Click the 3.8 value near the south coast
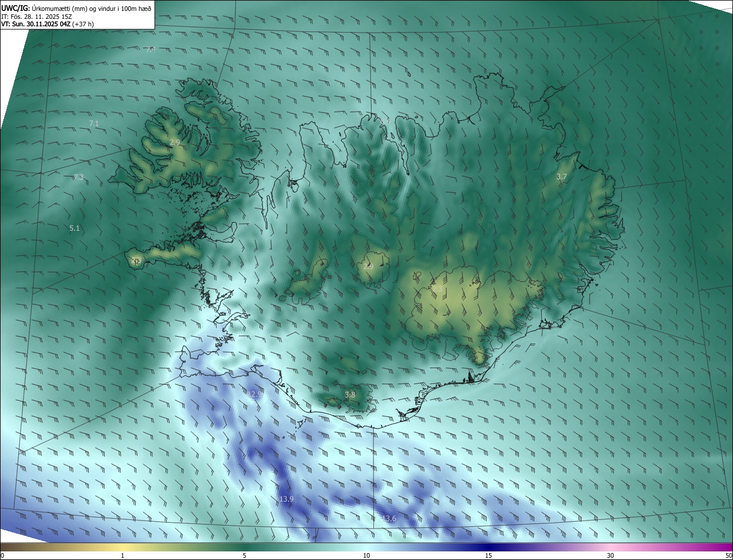This screenshot has width=733, height=560. [350, 395]
